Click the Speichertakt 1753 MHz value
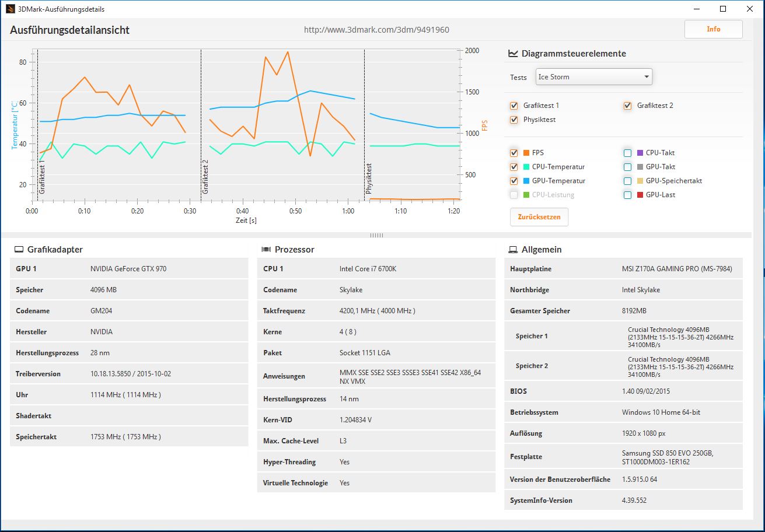Image resolution: width=765 pixels, height=532 pixels. (125, 437)
